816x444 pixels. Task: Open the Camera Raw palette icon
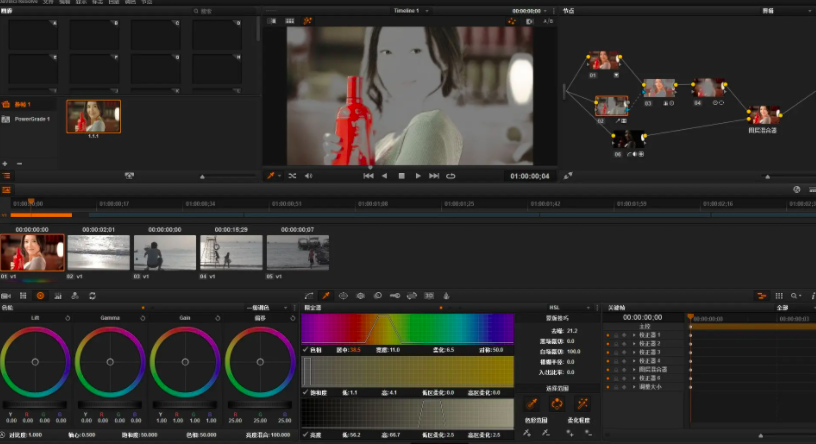tap(6, 296)
